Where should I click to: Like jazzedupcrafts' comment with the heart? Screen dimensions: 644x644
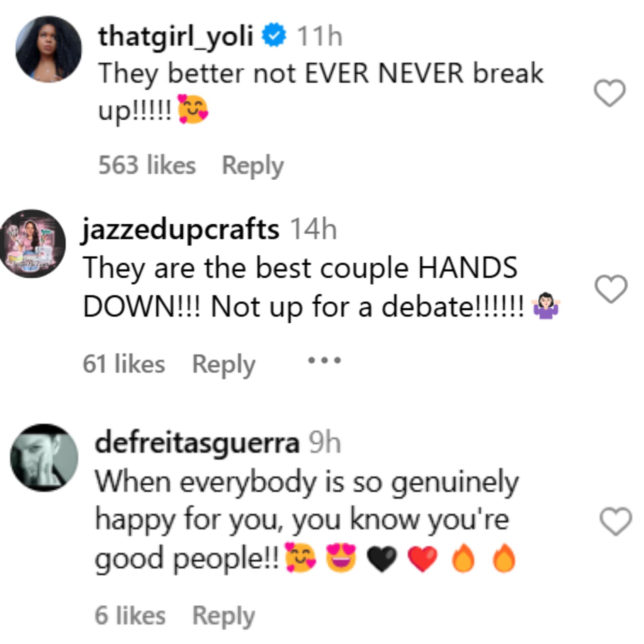pos(611,289)
